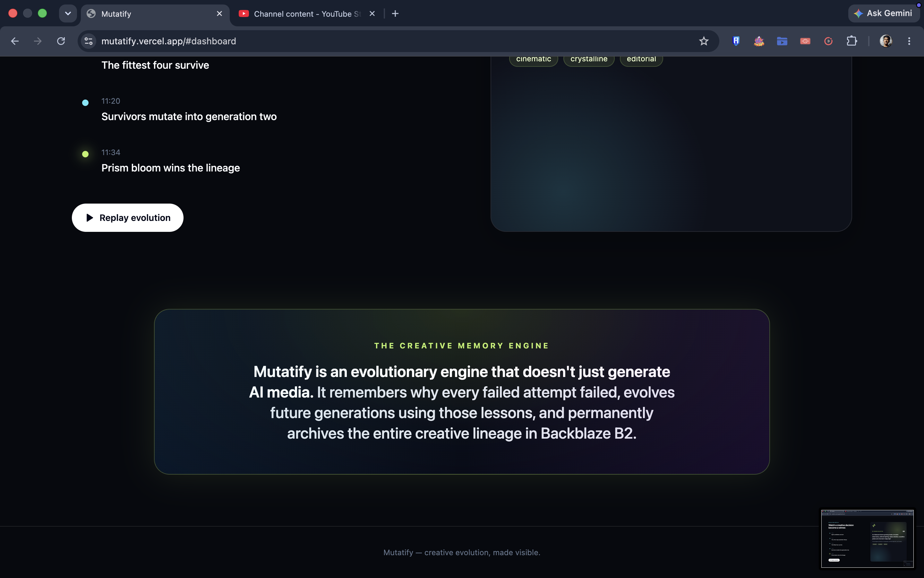
Task: Open the Extensions puzzle menu
Action: pyautogui.click(x=851, y=41)
